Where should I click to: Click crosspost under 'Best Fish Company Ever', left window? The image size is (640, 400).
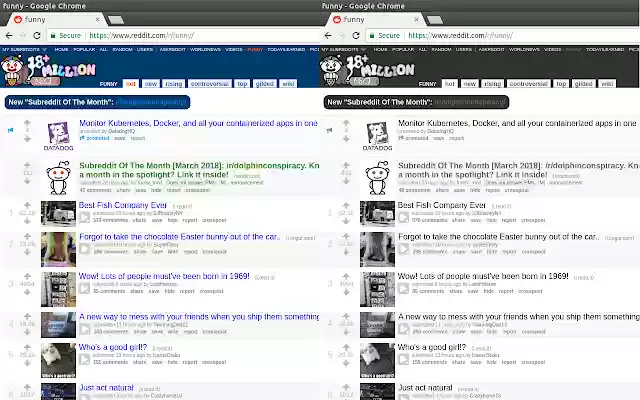tap(214, 220)
